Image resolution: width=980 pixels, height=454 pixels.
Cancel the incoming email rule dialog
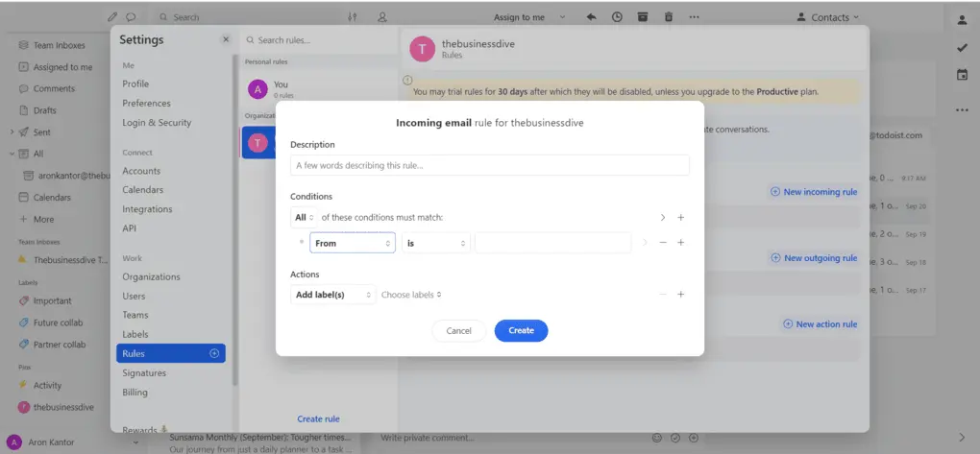[458, 330]
